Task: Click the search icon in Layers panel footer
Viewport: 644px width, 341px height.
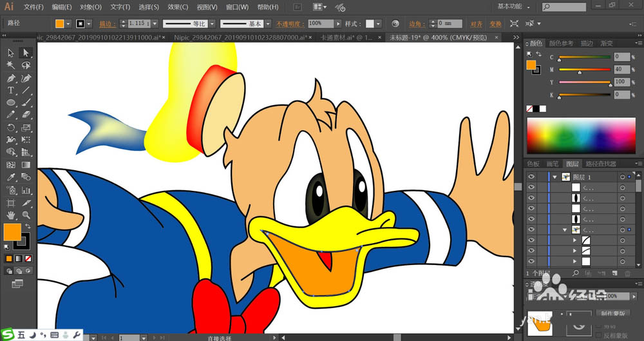Action: pyautogui.click(x=576, y=273)
